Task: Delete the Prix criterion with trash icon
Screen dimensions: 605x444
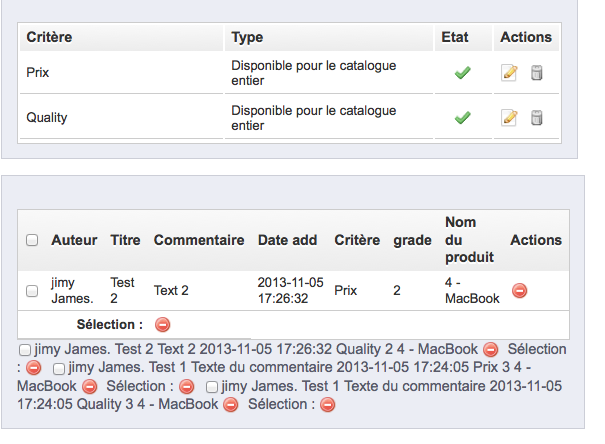Action: [x=536, y=73]
